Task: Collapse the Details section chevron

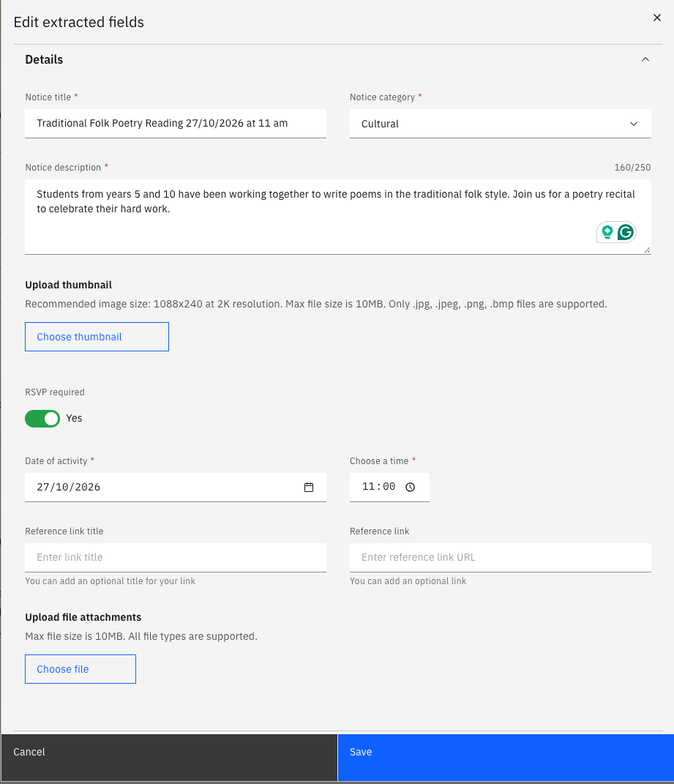Action: [x=645, y=59]
